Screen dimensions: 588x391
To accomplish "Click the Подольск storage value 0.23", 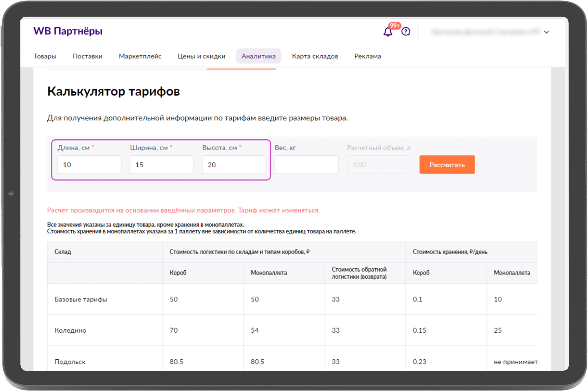I will 419,362.
